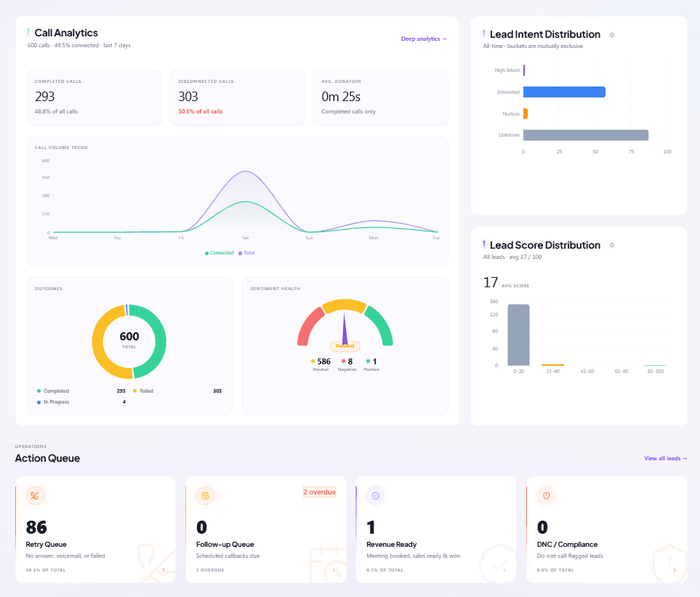This screenshot has height=597, width=700.
Task: Click the Revenue Ready title
Action: pos(392,545)
